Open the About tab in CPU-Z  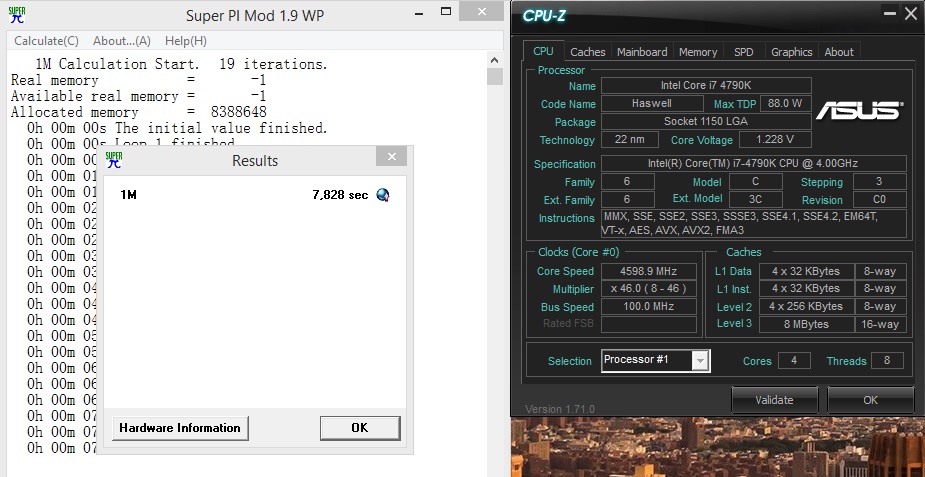pyautogui.click(x=839, y=52)
